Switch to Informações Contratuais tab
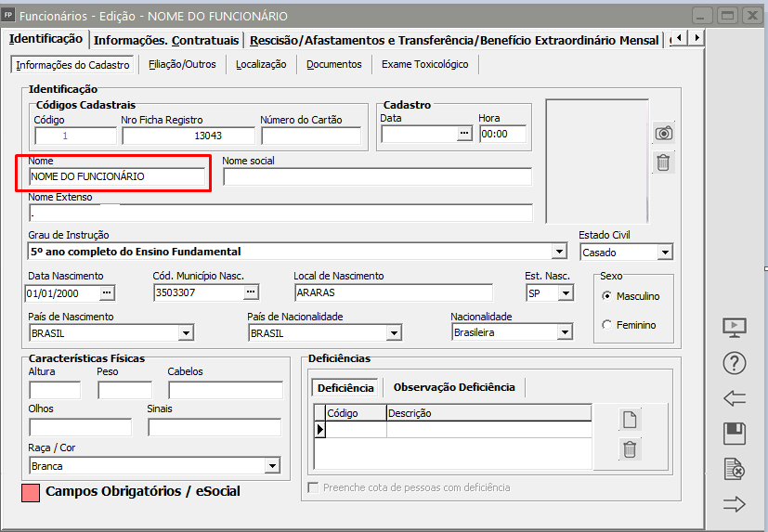Viewport: 768px width, 532px height. [x=166, y=40]
